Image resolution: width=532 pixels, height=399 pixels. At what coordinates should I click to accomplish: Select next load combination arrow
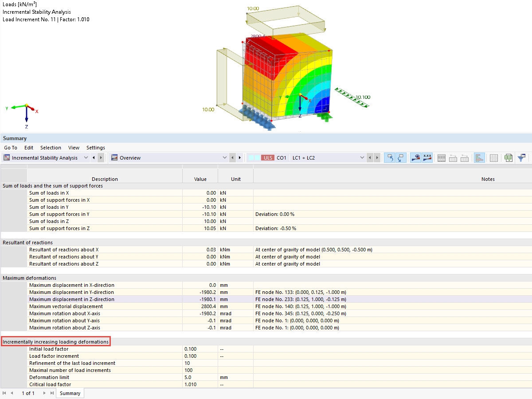pyautogui.click(x=377, y=158)
